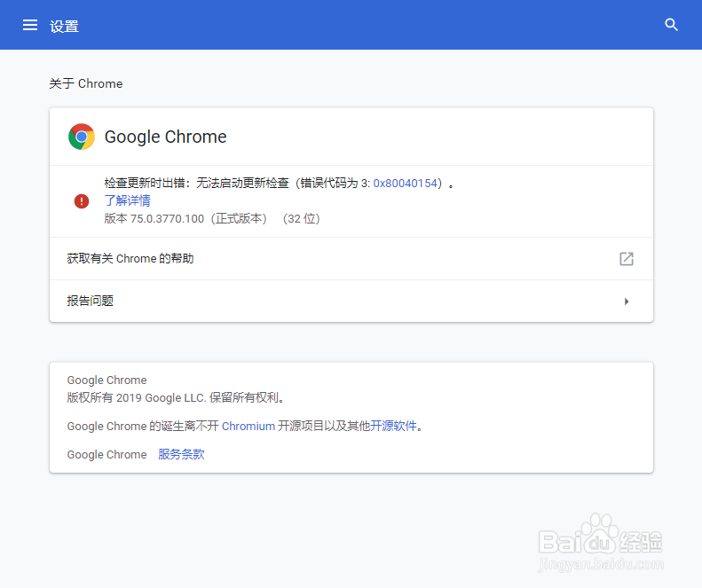702x588 pixels.
Task: Click the (32 位) text
Action: [x=302, y=219]
